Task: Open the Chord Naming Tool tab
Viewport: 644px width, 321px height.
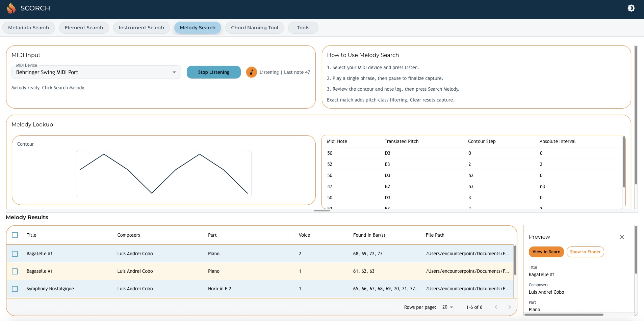Action: click(x=254, y=28)
